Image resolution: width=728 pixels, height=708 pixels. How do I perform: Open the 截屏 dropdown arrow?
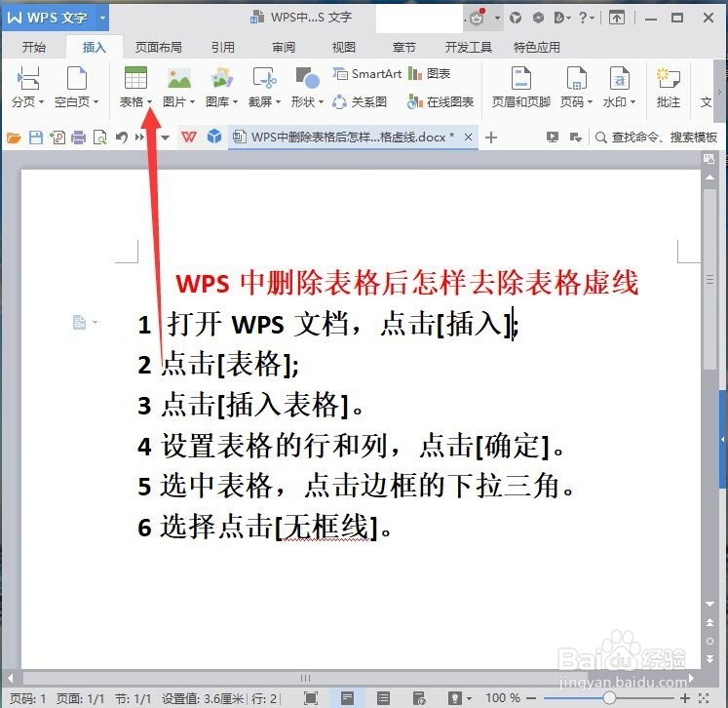(278, 101)
